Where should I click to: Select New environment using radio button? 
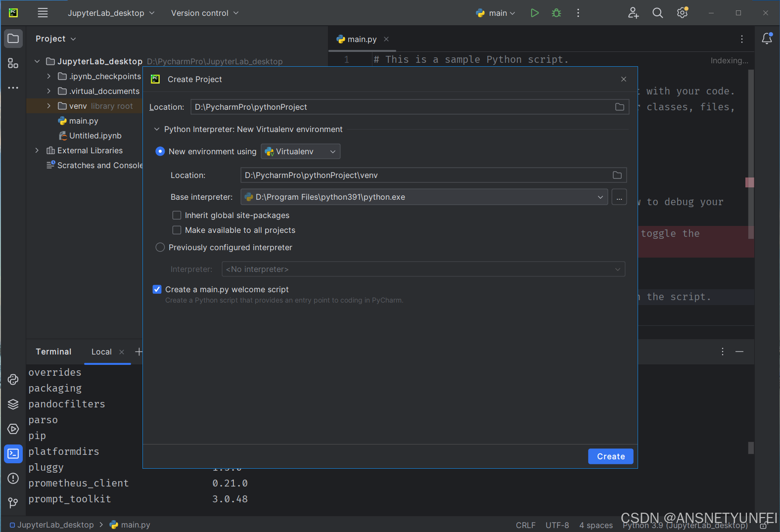(x=160, y=151)
